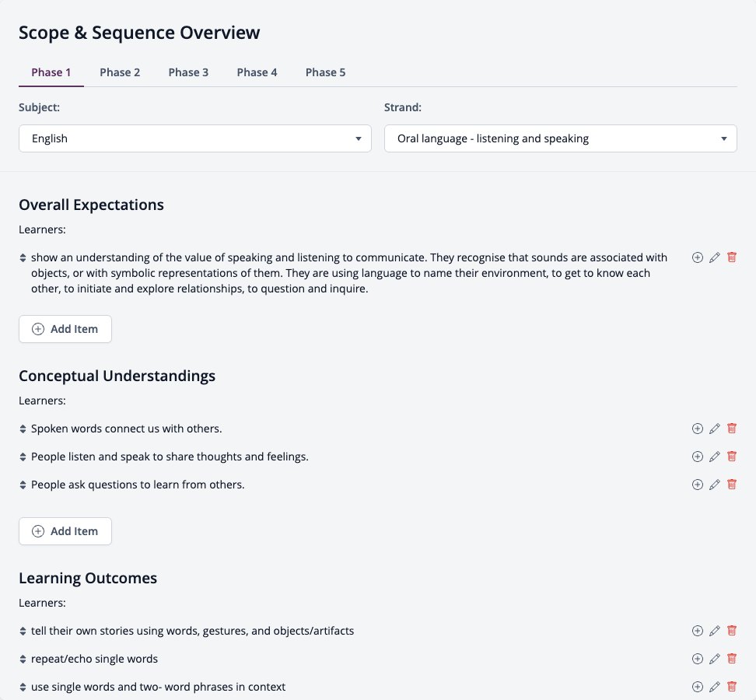The width and height of the screenshot is (756, 700).
Task: Delete 'repeat/echo single words' outcome
Action: point(731,658)
